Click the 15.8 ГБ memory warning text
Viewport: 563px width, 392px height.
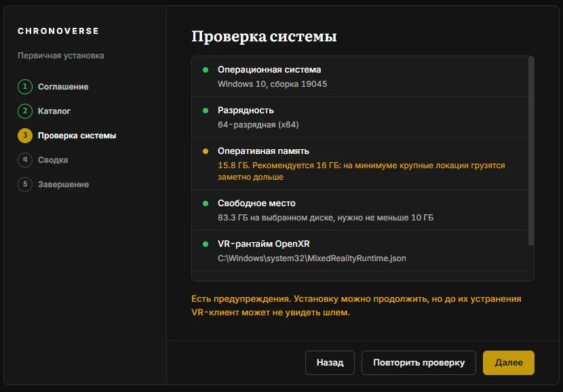pyautogui.click(x=362, y=171)
